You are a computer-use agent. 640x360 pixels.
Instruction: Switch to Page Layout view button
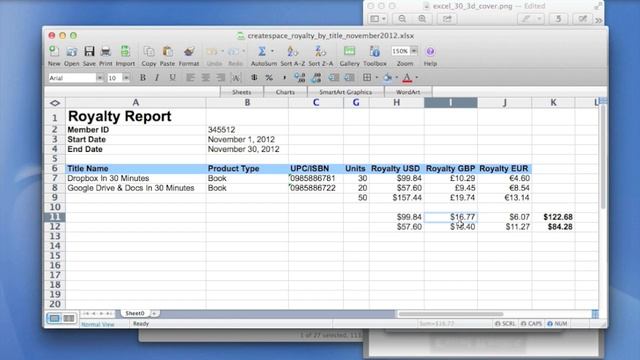(69, 318)
